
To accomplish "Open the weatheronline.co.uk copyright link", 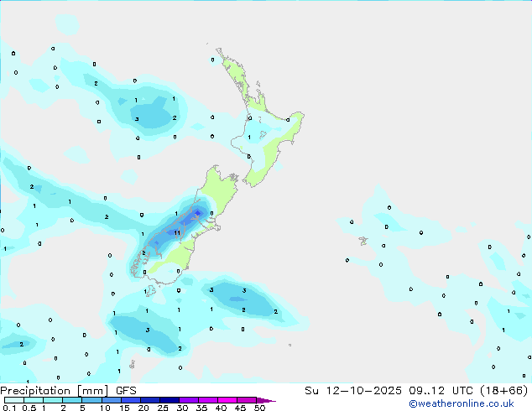I will point(462,403).
